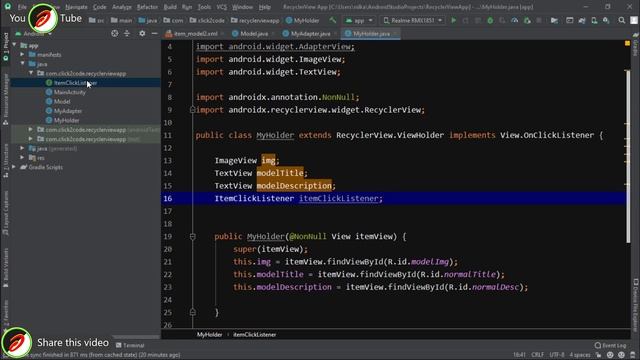This screenshot has width=640, height=360.
Task: Select Model class in project tree
Action: click(x=62, y=102)
